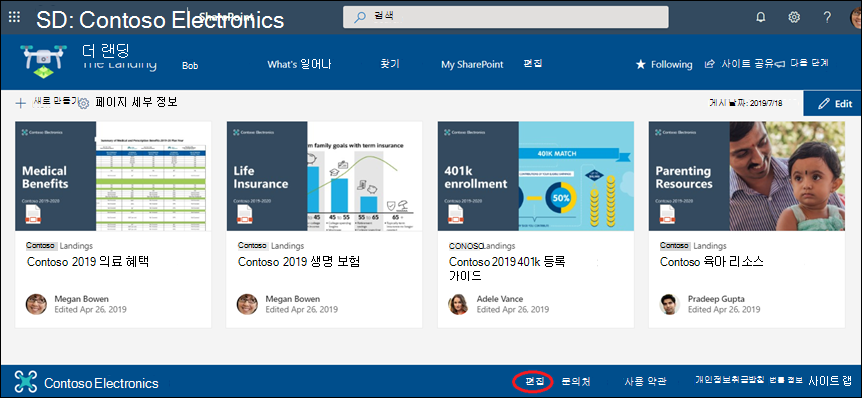Open My SharePoint navigation item
The image size is (862, 398).
(472, 64)
